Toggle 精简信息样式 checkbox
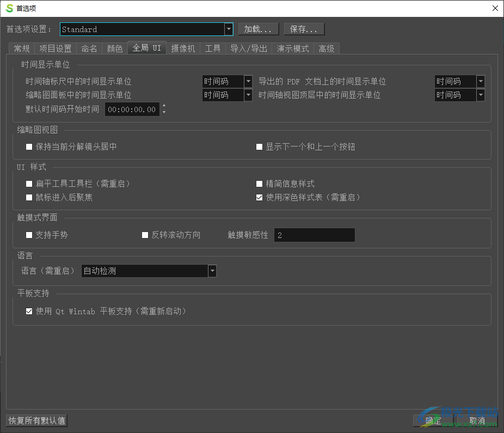 (260, 184)
